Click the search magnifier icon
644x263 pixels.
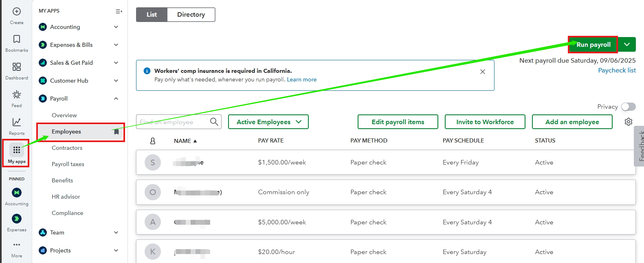click(214, 122)
